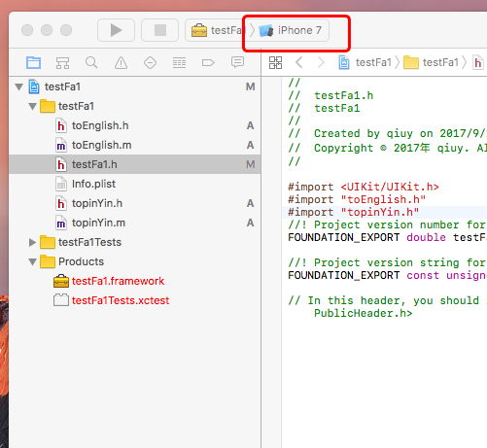Image resolution: width=487 pixels, height=448 pixels.
Task: Click the Copyright comment line
Action: pos(387,148)
